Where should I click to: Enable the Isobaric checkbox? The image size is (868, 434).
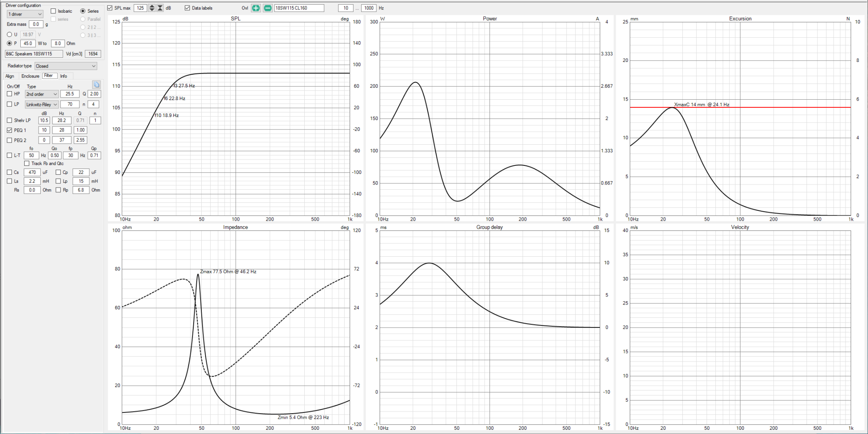pos(53,11)
